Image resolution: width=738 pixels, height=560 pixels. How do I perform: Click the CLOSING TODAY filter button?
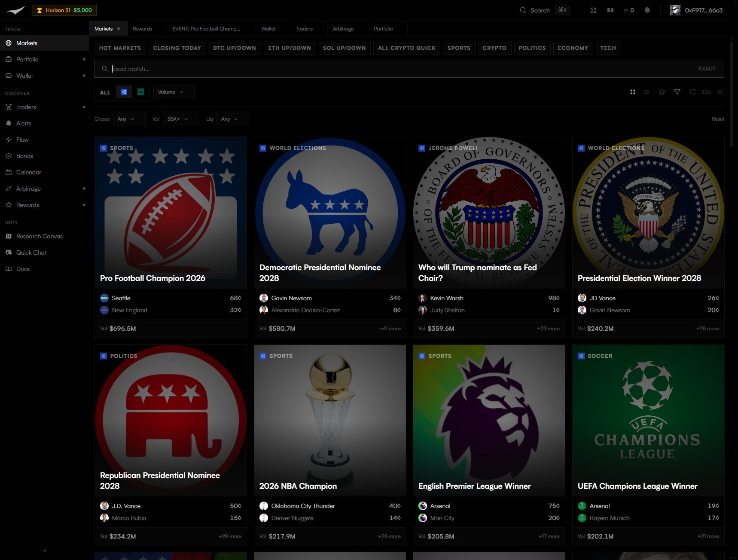177,48
